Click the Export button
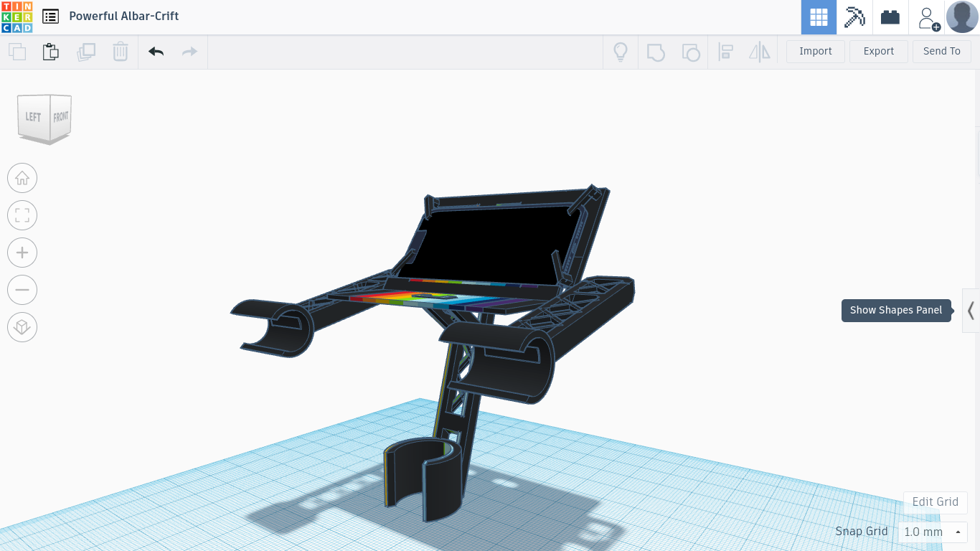 pos(879,52)
